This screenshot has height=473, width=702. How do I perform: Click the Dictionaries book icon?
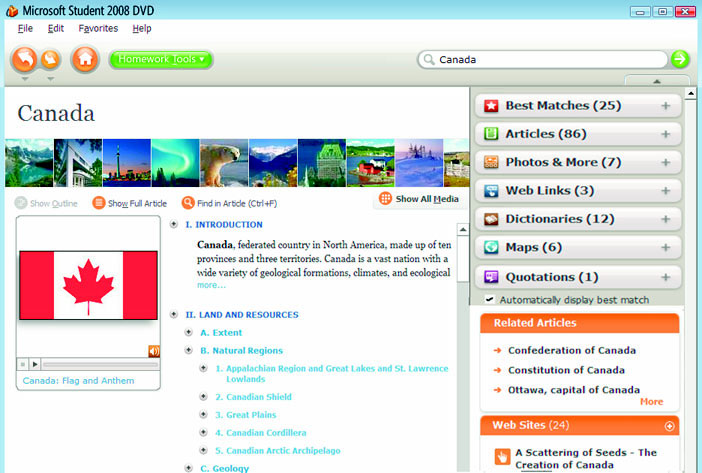tap(491, 219)
